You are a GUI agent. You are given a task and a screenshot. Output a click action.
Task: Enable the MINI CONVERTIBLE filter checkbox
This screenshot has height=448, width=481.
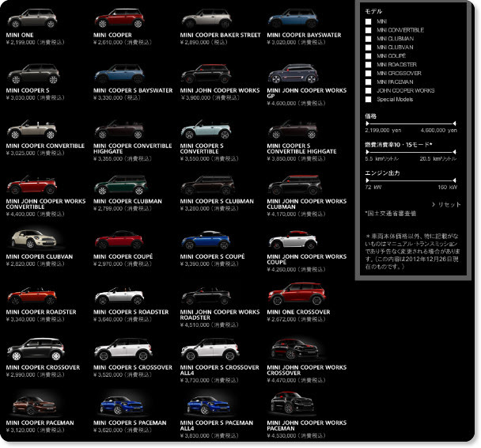(368, 30)
